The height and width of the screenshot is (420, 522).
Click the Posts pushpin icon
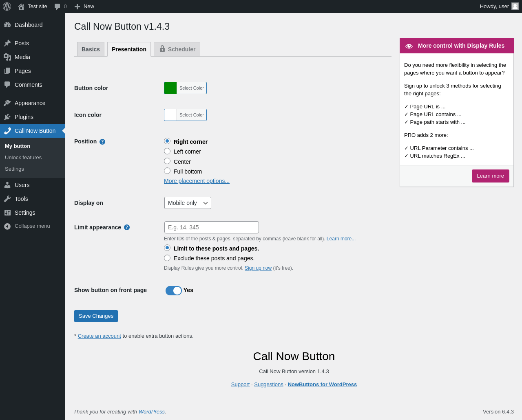[x=7, y=43]
